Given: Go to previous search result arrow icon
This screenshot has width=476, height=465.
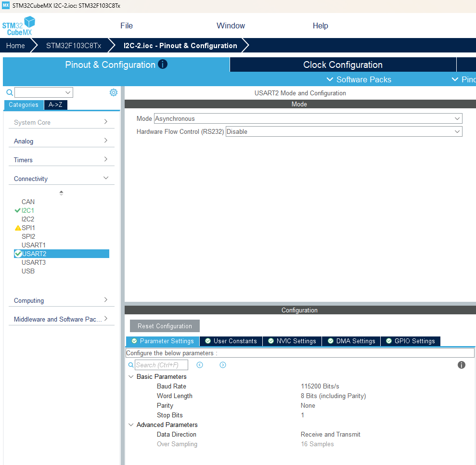Looking at the screenshot, I should click(x=200, y=365).
